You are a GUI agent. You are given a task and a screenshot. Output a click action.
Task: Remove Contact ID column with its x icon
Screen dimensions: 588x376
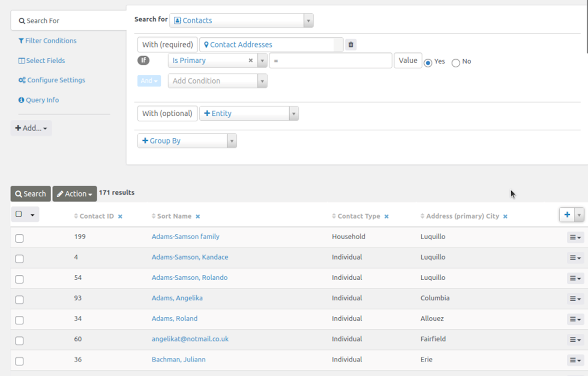coord(120,216)
